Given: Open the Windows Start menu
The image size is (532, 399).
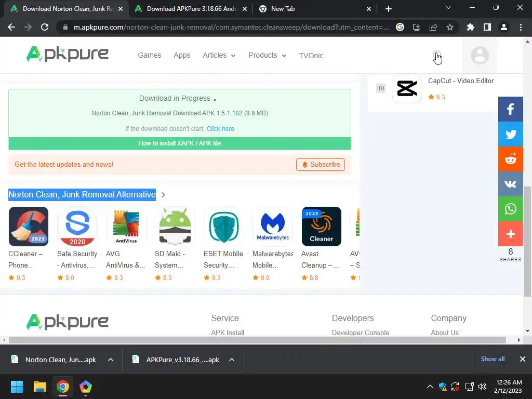Looking at the screenshot, I should 17,387.
